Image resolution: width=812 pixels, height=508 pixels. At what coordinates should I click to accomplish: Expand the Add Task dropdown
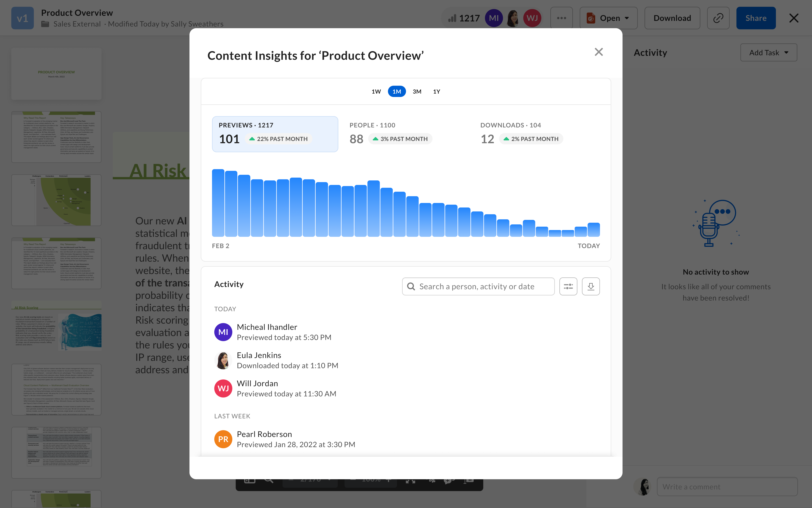tap(768, 53)
